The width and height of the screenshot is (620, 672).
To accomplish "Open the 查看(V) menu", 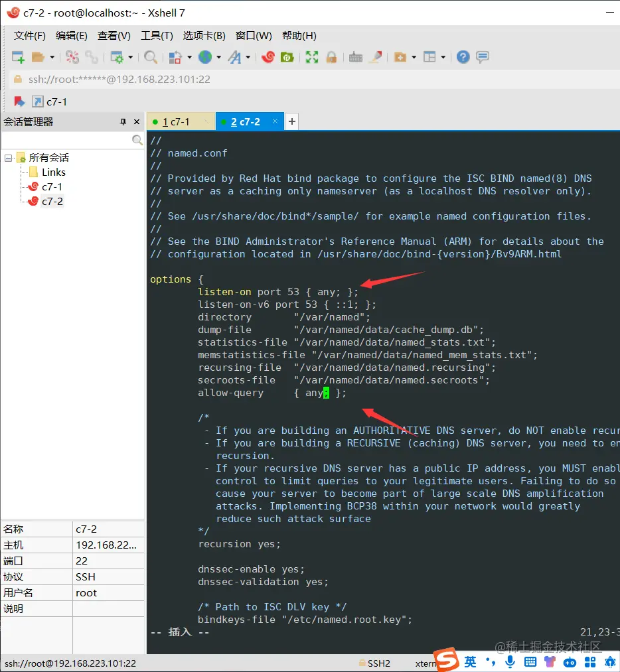I will pos(114,36).
